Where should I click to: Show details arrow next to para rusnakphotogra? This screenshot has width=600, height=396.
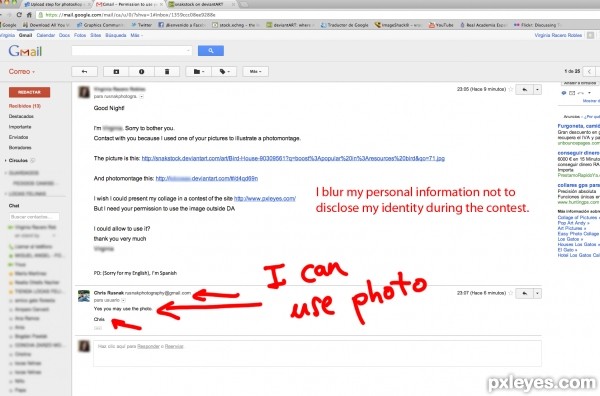(142, 96)
